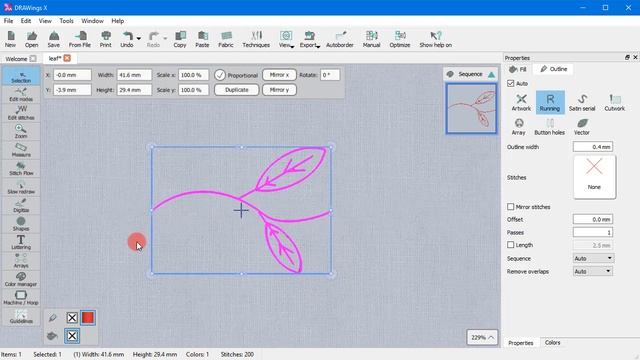This screenshot has width=640, height=360.
Task: Choose Artwork outline type
Action: 521,102
